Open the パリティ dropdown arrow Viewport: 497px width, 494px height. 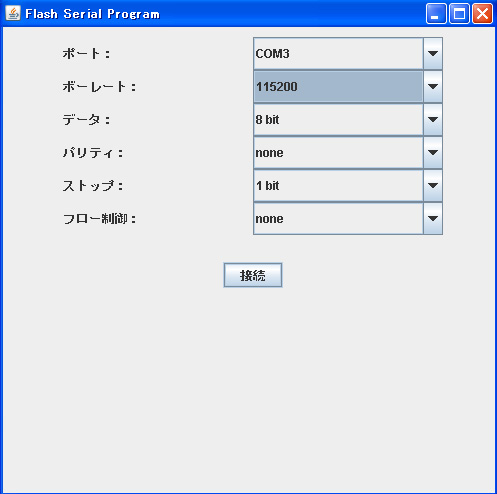coord(433,152)
